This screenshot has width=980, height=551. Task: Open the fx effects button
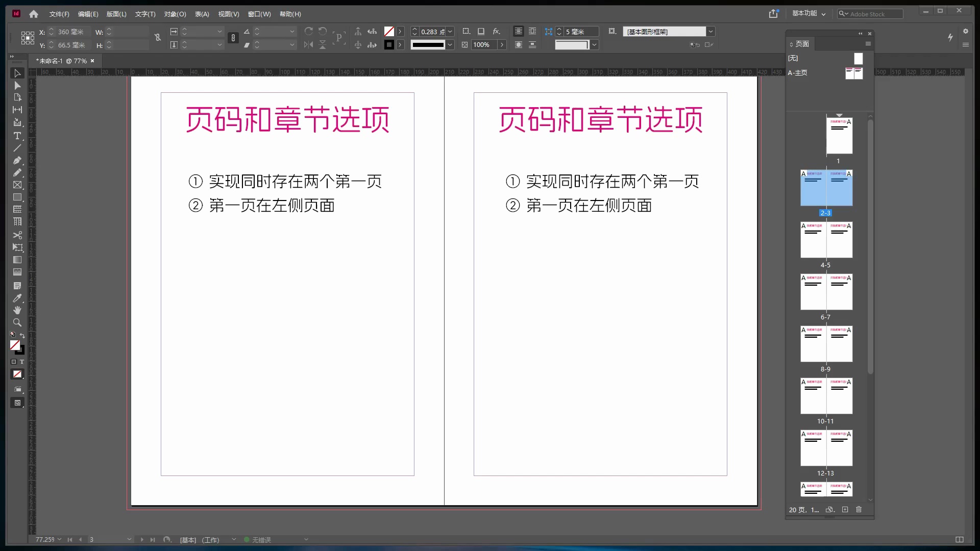click(496, 32)
